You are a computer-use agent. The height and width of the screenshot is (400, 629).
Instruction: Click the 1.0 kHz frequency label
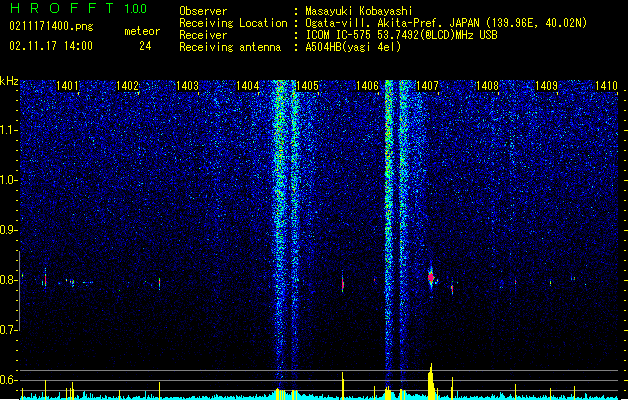coord(8,180)
